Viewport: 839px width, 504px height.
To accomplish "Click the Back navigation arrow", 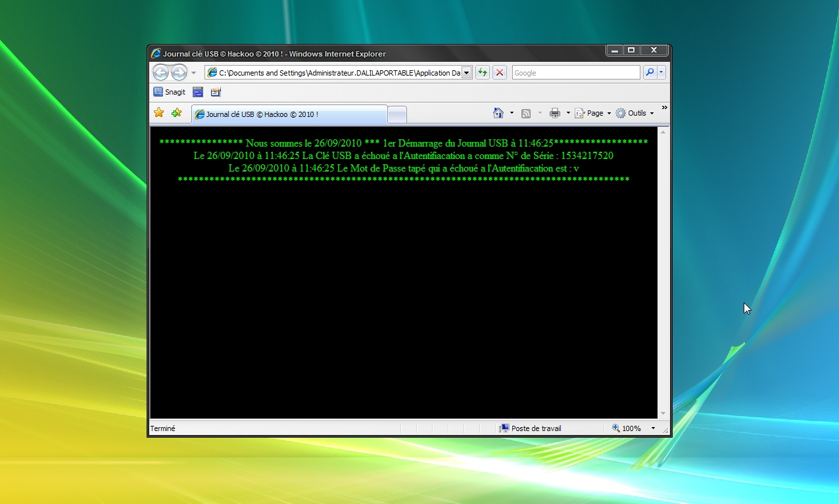I will 160,72.
